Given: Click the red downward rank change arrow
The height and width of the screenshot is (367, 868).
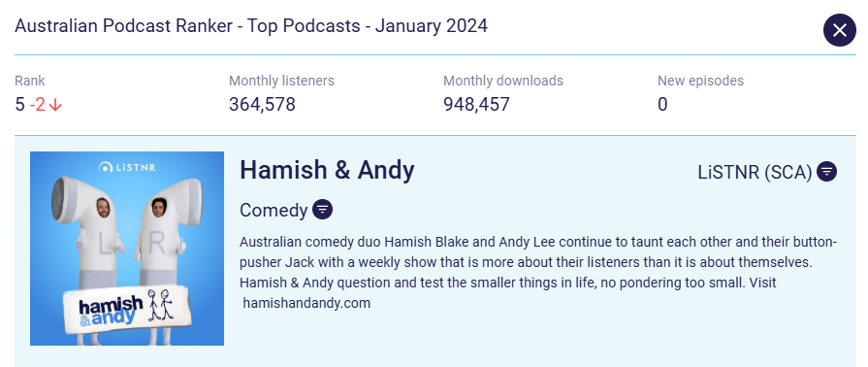Looking at the screenshot, I should click(55, 104).
